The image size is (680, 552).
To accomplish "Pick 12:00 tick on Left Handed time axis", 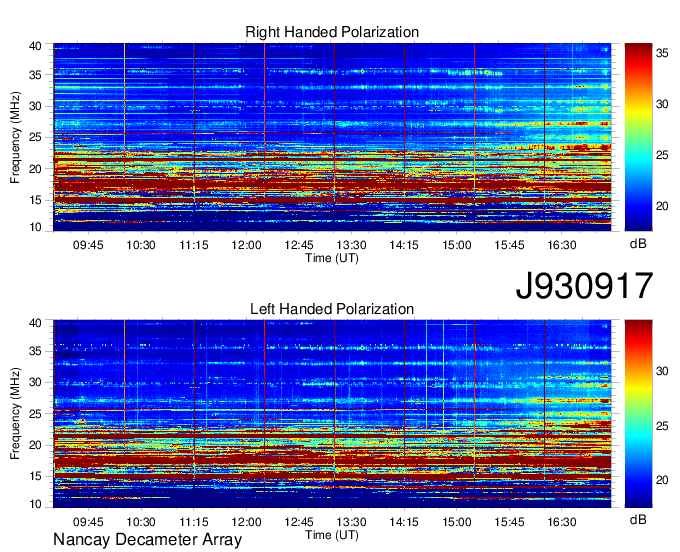I will coord(246,522).
